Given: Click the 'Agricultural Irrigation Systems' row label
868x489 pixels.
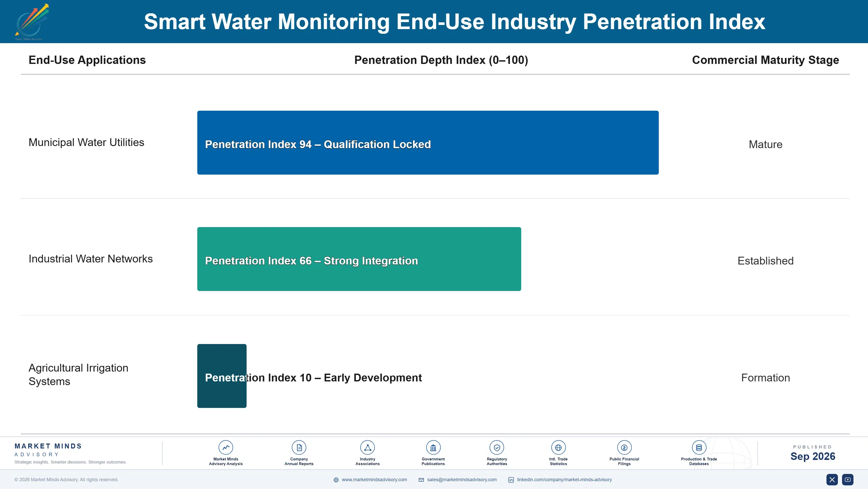Looking at the screenshot, I should 78,374.
